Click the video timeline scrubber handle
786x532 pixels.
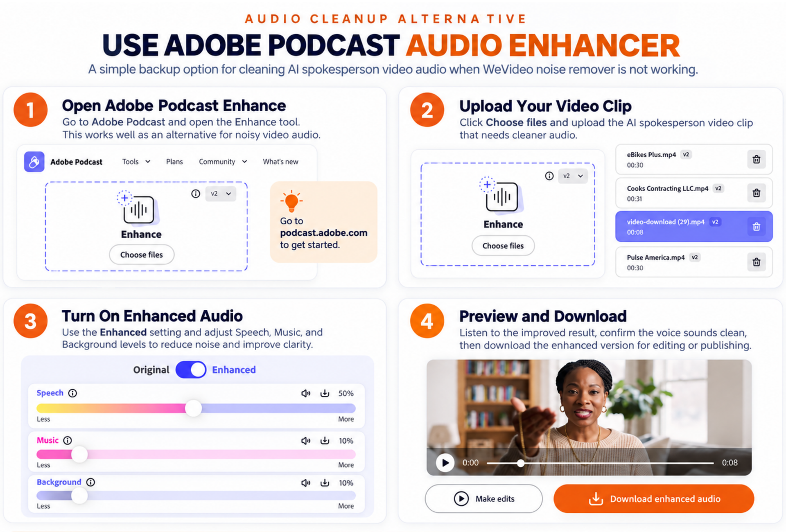click(x=521, y=463)
